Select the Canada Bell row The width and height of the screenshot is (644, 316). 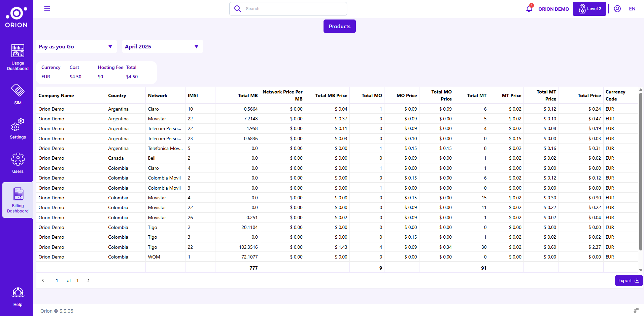tap(337, 158)
